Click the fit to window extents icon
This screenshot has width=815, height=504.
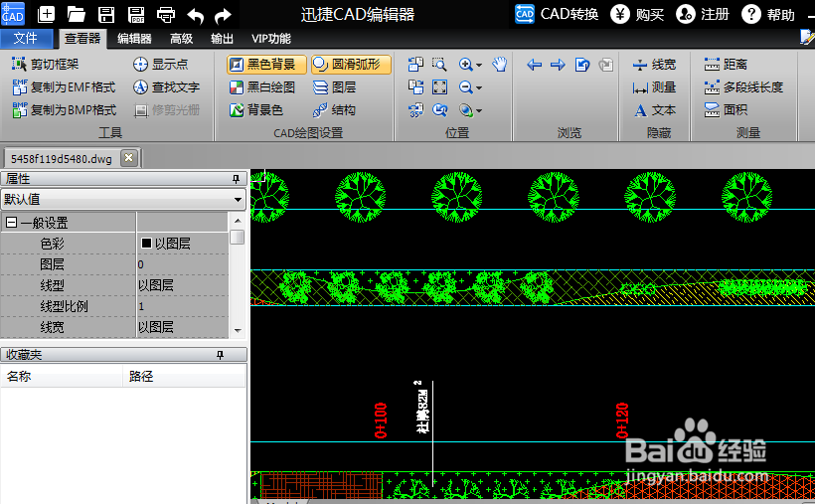439,86
